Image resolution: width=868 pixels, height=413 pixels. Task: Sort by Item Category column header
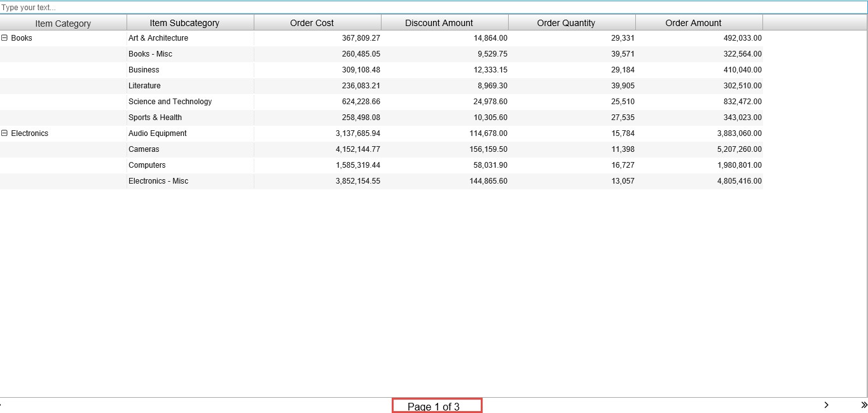(63, 23)
